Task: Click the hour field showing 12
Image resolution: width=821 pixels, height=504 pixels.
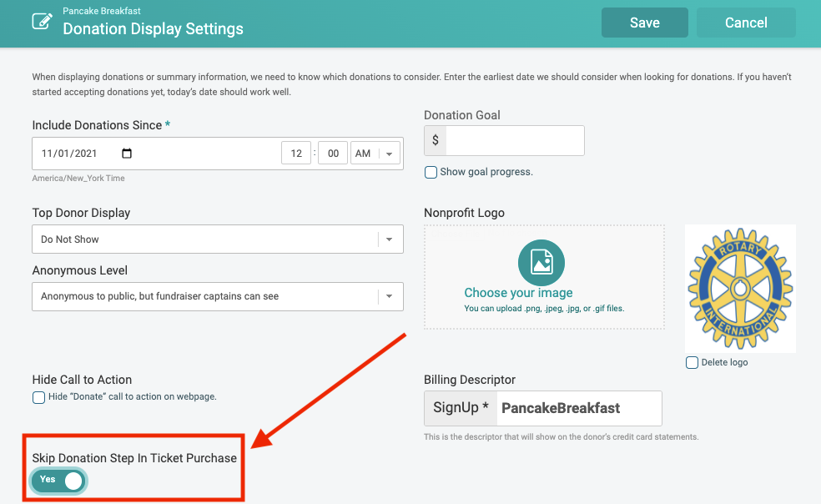Action: click(296, 154)
